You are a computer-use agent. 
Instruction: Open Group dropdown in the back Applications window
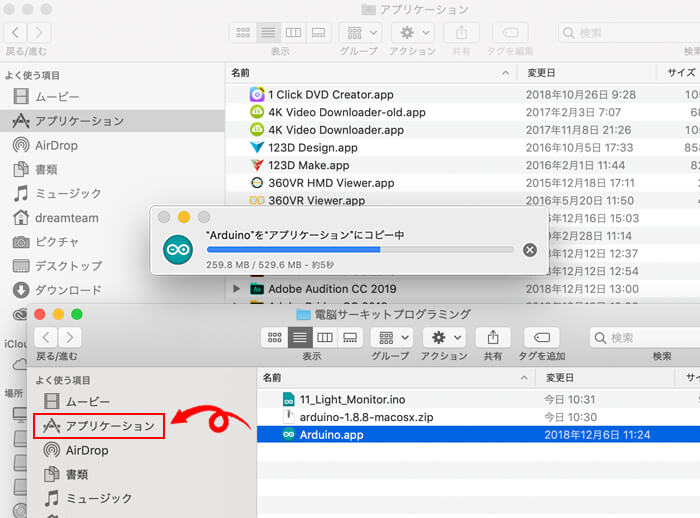click(361, 32)
